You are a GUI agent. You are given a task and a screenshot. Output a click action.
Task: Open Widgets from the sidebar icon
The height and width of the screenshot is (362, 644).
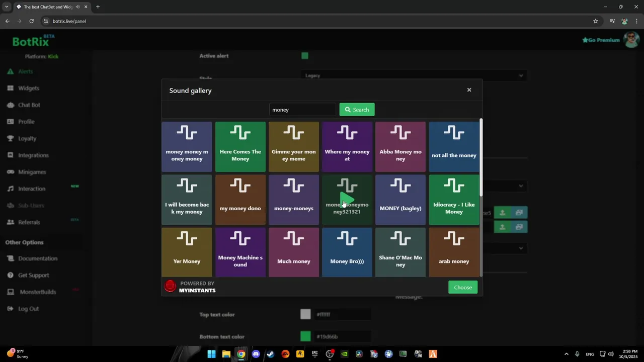(10, 88)
